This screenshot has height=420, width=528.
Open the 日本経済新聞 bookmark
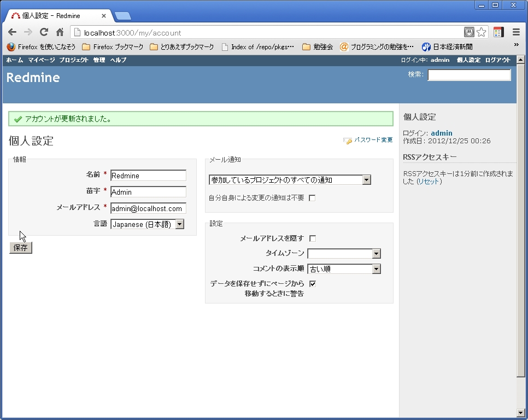tap(447, 47)
